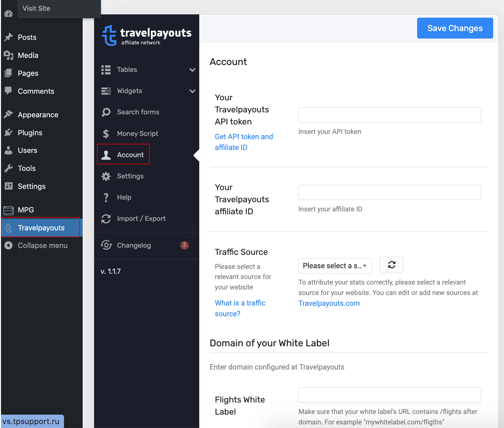The width and height of the screenshot is (504, 428).
Task: Follow the Get API token and affiliate ID link
Action: tap(244, 142)
